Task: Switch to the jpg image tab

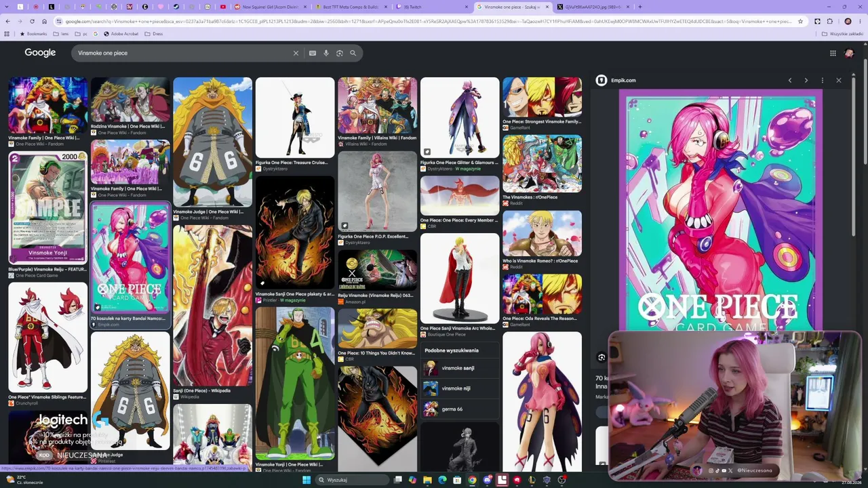Action: point(593,7)
